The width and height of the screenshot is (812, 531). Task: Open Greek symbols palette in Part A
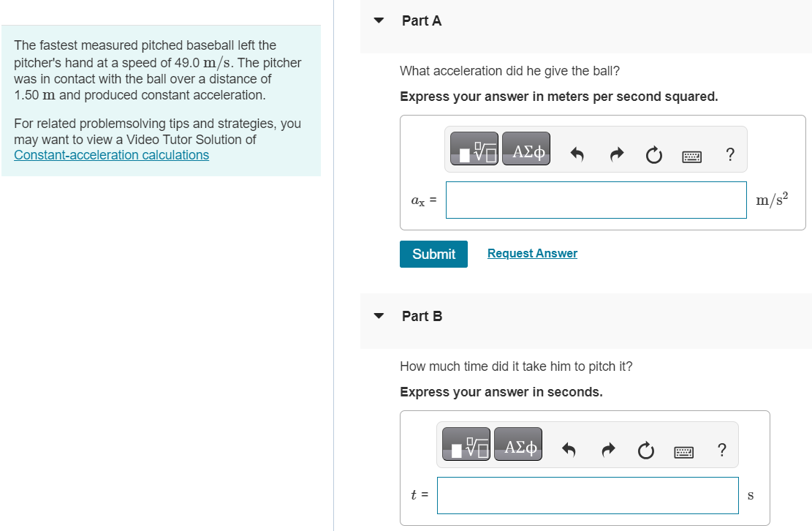click(x=526, y=148)
